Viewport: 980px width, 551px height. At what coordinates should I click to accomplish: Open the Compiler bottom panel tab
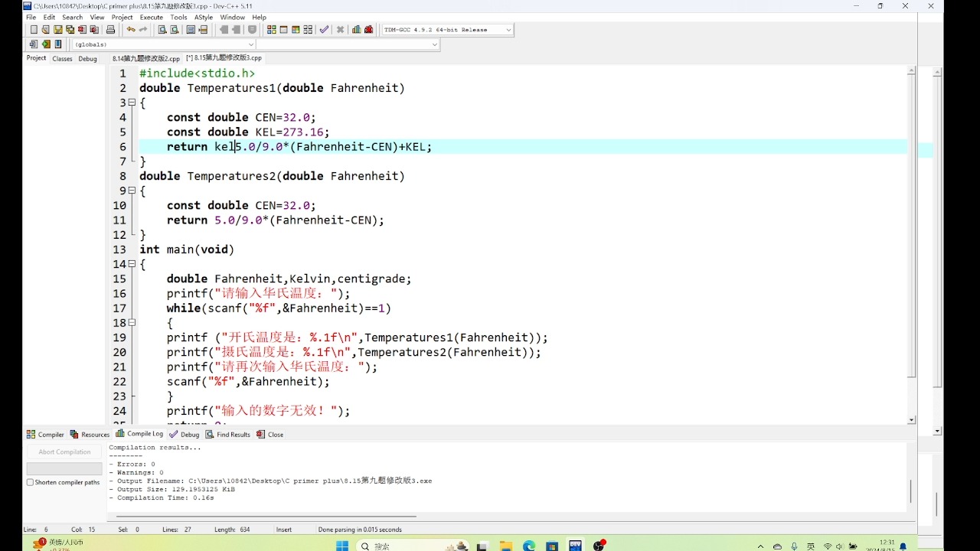pyautogui.click(x=45, y=434)
